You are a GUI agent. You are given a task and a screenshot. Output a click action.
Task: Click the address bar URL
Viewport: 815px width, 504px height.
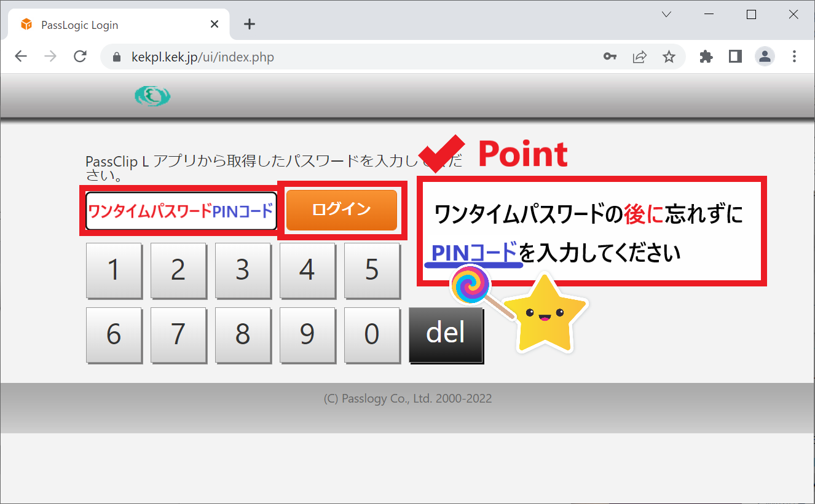203,57
